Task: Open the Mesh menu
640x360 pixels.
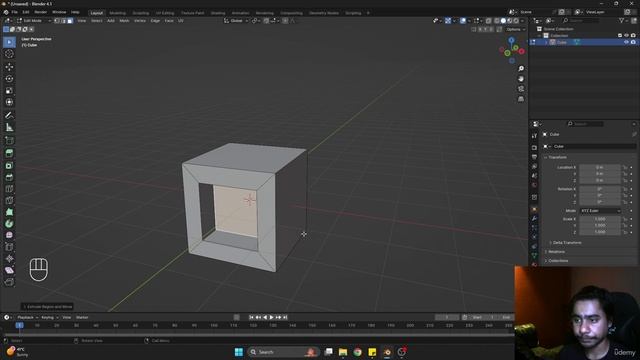Action: [x=124, y=20]
